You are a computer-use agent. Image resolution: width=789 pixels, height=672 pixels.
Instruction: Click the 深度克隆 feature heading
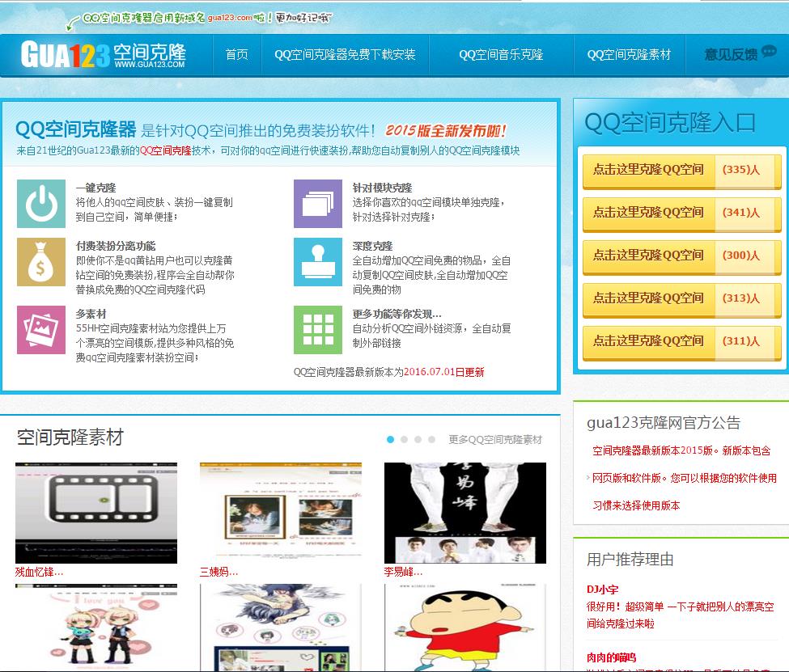point(372,246)
